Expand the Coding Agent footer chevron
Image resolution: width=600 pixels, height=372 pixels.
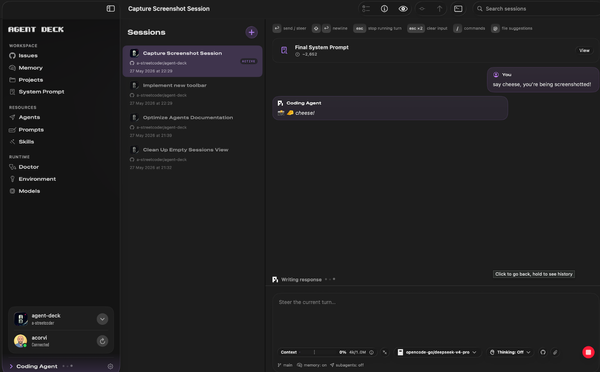click(11, 366)
